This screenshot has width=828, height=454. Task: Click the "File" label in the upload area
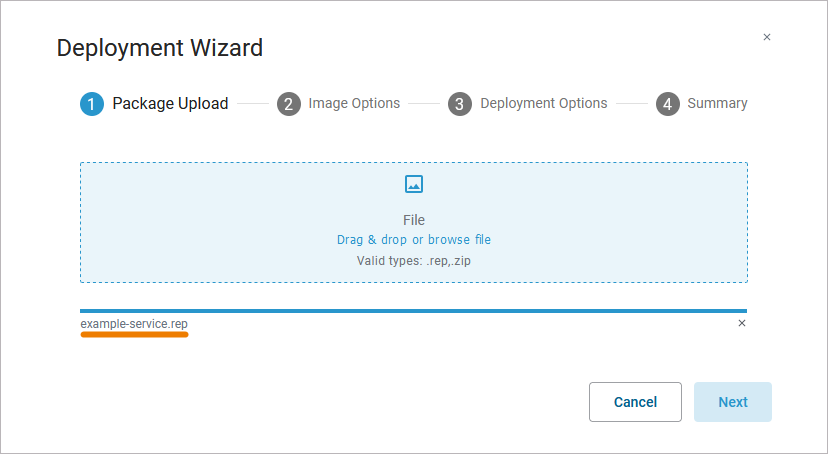414,220
